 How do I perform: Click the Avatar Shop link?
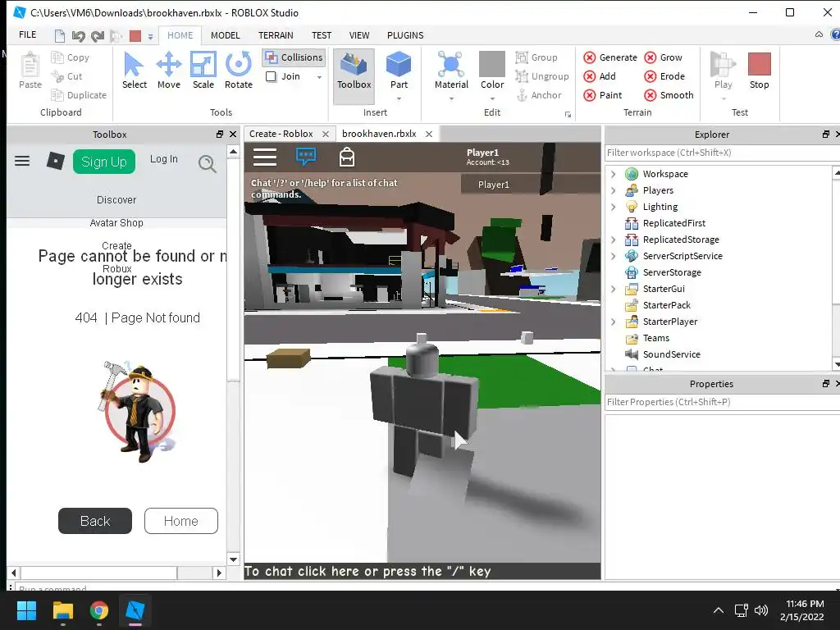point(116,223)
